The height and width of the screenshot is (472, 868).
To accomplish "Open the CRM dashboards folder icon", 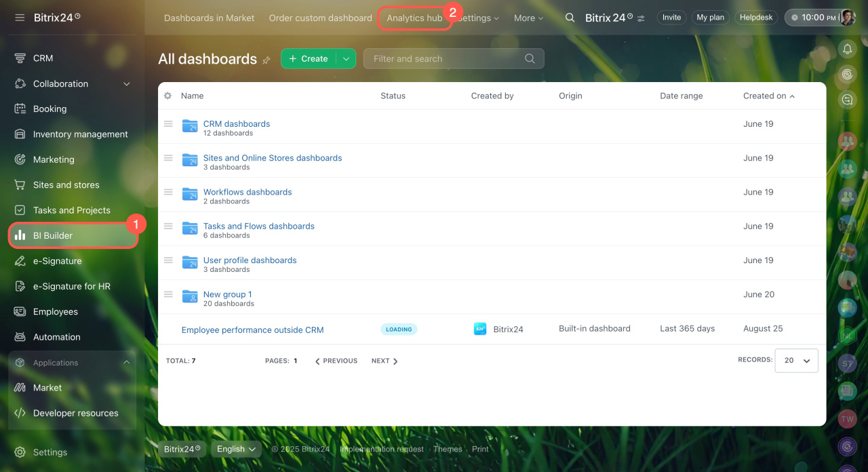I will (190, 125).
